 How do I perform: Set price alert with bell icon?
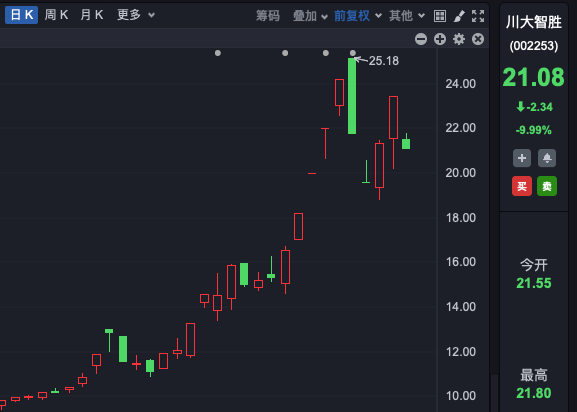tap(547, 158)
